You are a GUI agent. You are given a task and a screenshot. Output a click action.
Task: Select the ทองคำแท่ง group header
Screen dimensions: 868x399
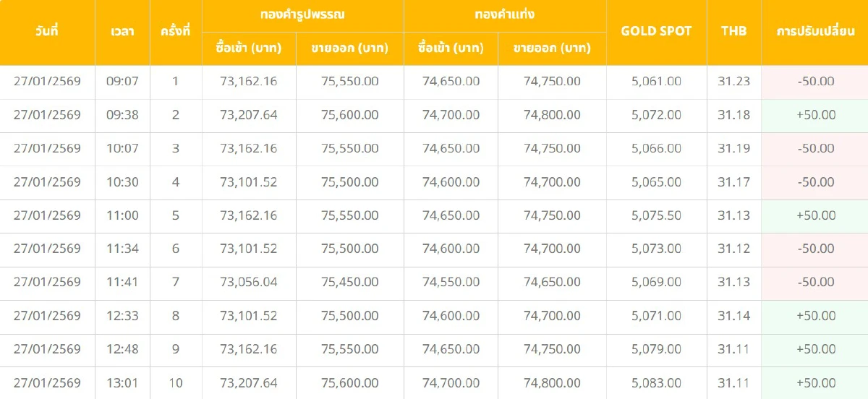(x=505, y=14)
